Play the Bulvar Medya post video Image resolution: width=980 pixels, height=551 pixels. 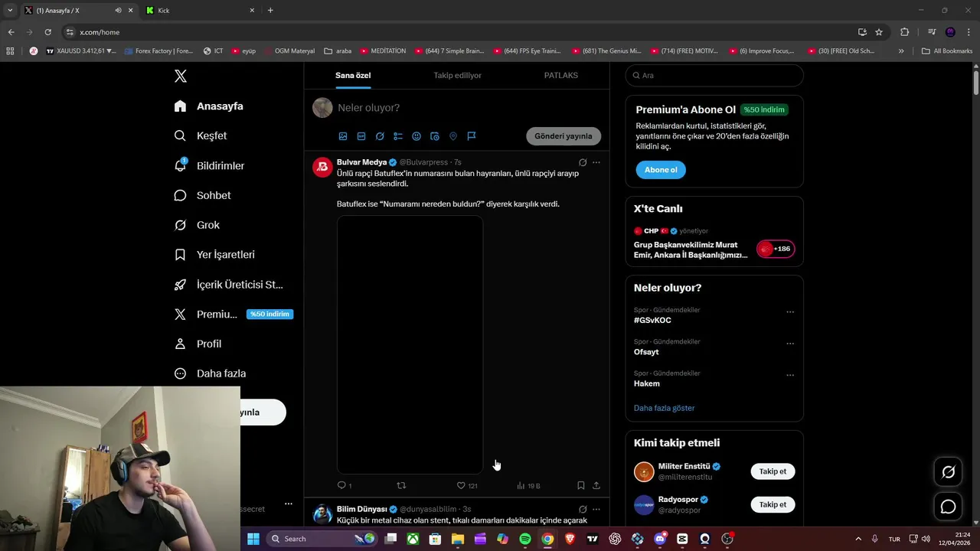click(410, 344)
